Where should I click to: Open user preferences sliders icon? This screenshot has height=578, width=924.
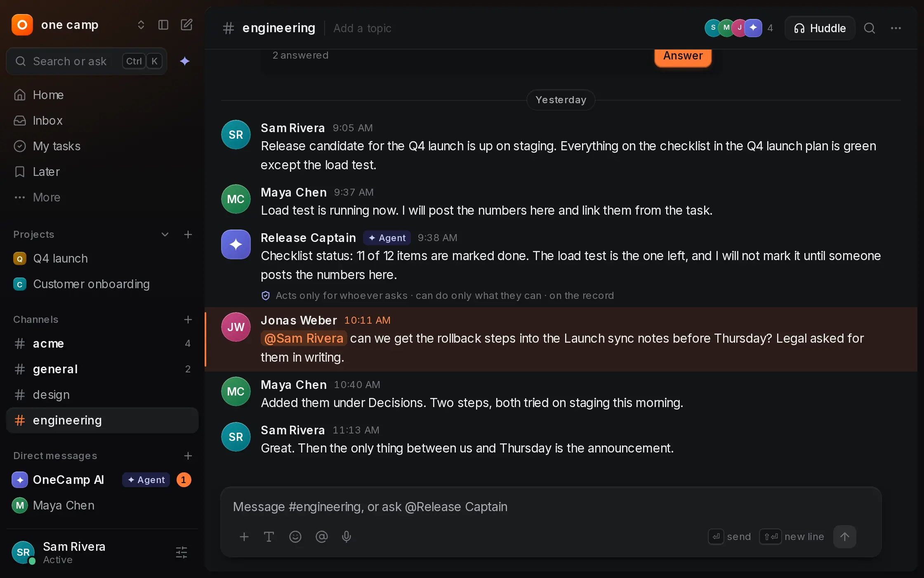tap(181, 552)
